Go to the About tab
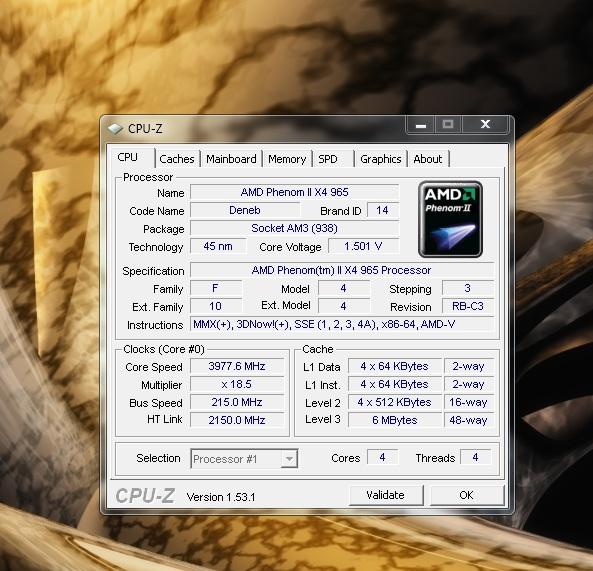593x571 pixels. point(428,159)
